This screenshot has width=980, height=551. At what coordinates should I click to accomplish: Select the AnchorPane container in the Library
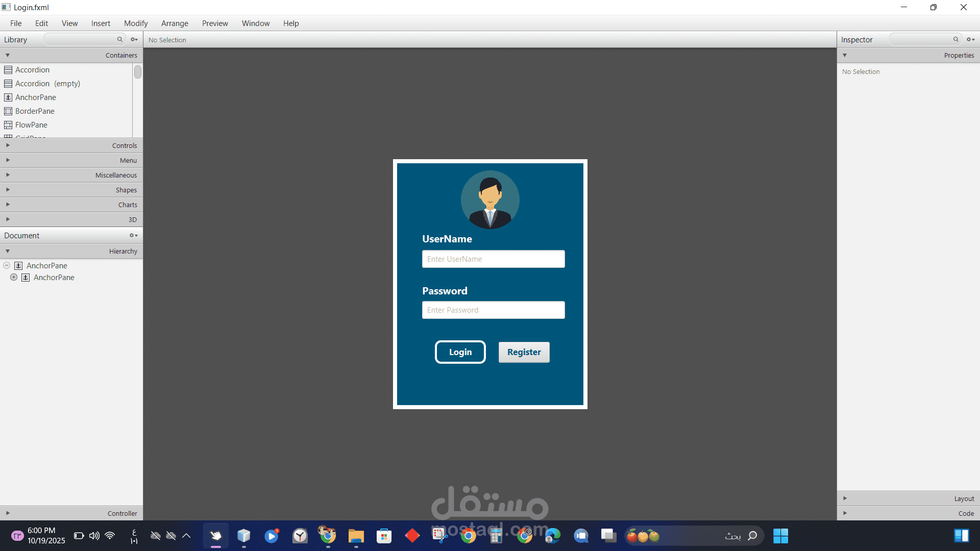35,97
